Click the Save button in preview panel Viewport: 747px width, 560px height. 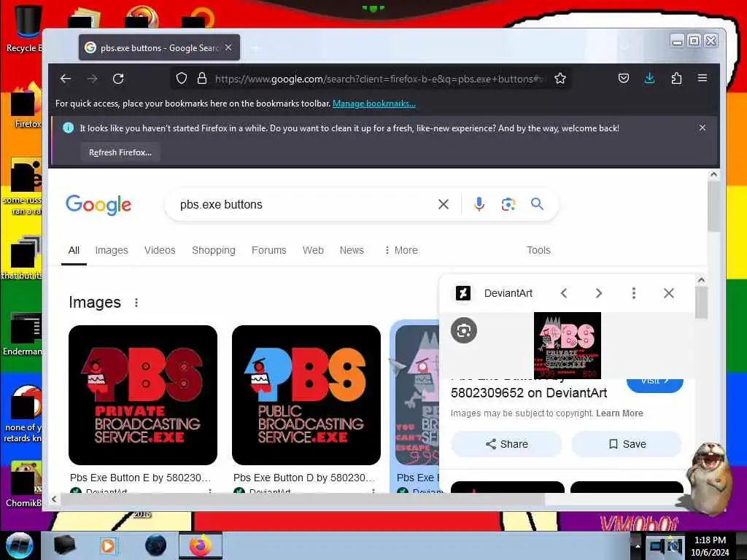tap(627, 444)
